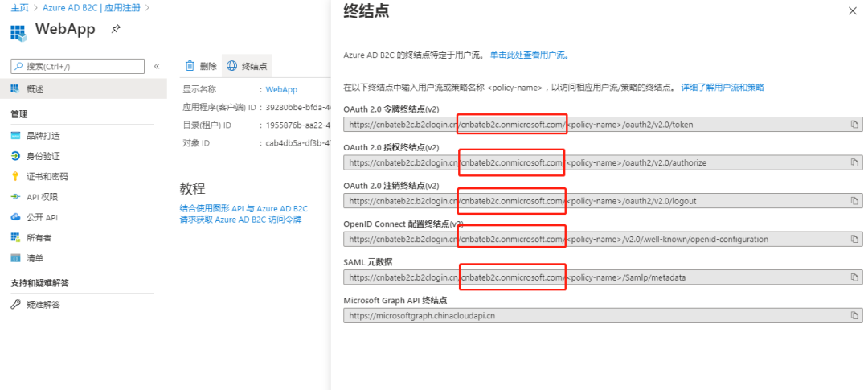Screen dimensions: 868x390
Task: Click the 证书和密码 key icon
Action: pos(15,177)
